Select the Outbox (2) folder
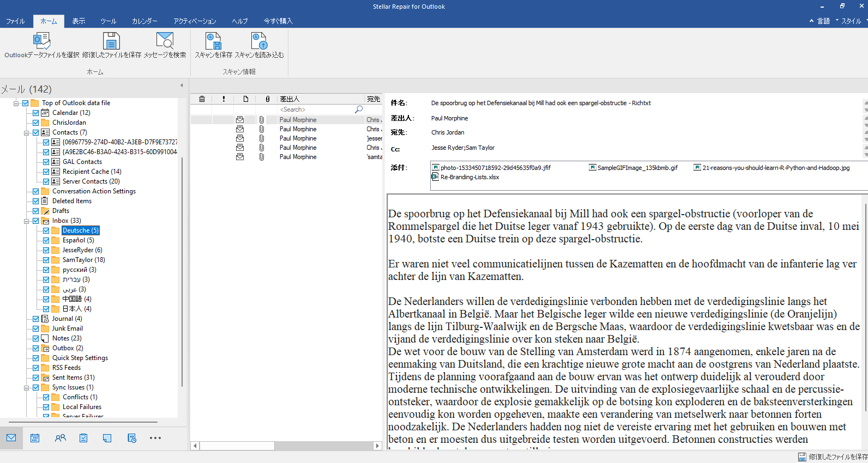This screenshot has height=463, width=868. click(68, 348)
